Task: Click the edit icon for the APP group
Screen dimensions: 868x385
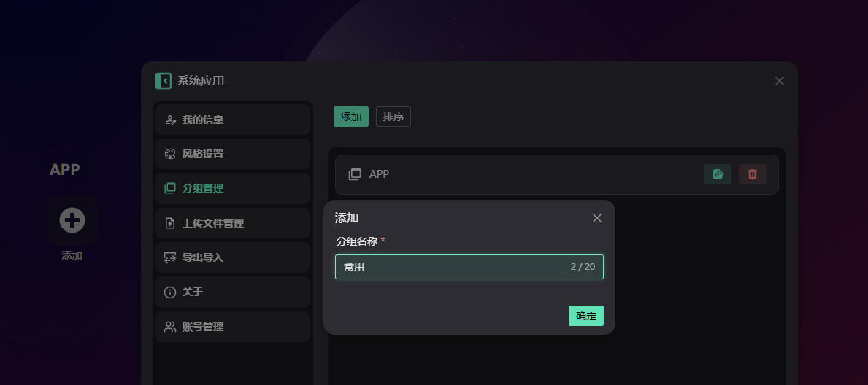Action: coord(717,174)
